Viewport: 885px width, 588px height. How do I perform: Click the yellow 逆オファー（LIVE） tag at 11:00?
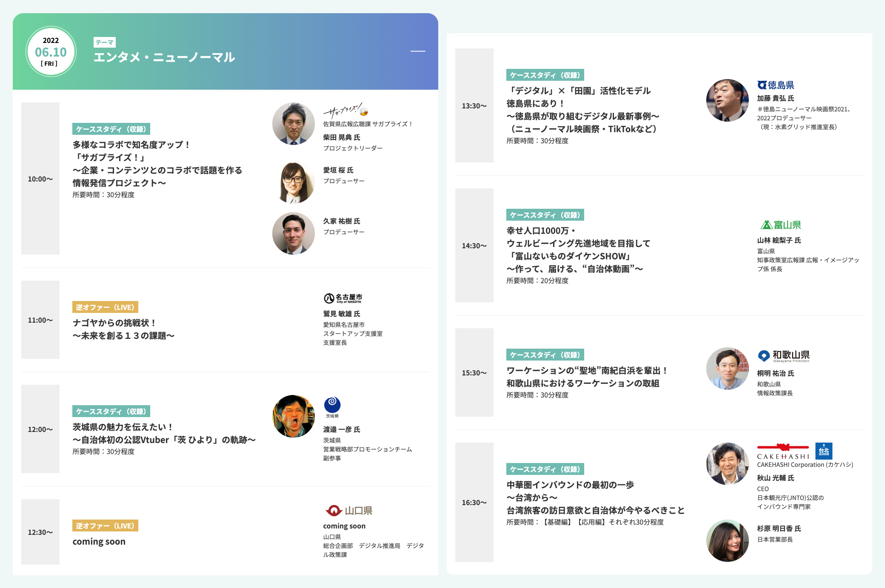click(105, 307)
